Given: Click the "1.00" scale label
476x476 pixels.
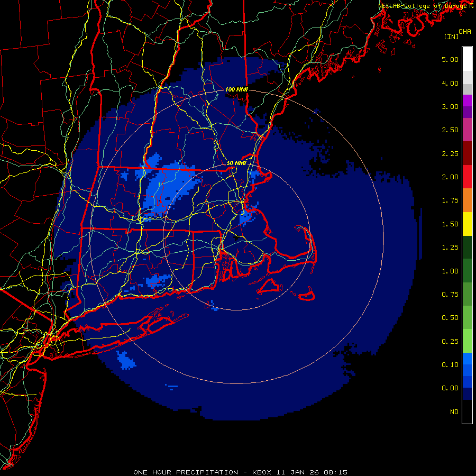Looking at the screenshot, I should [x=450, y=271].
